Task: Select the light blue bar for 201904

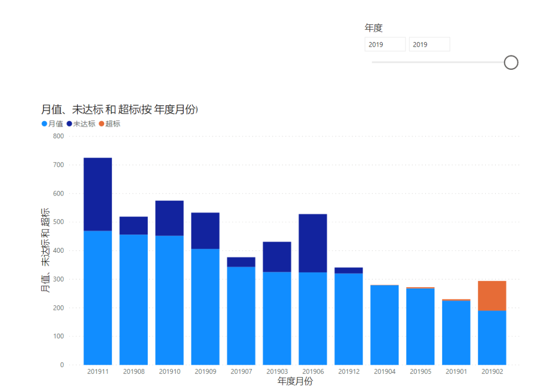Action: [384, 325]
